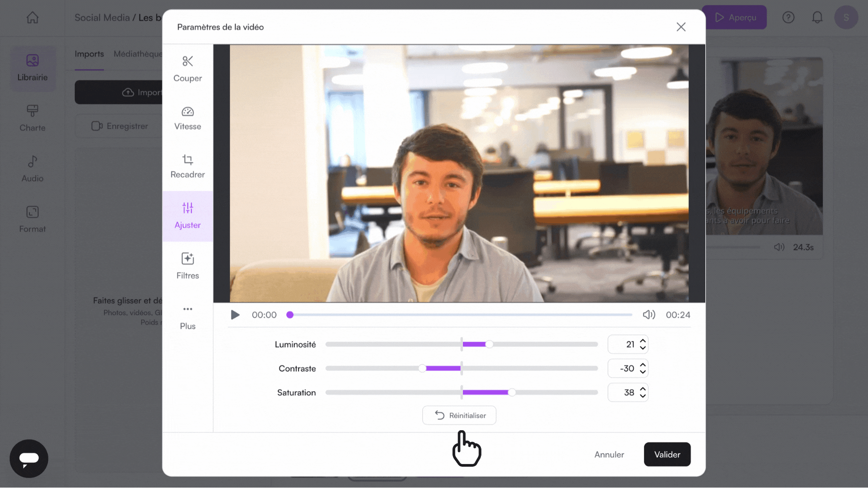This screenshot has width=868, height=488.
Task: Click the Social Media breadcrumb link
Action: 102,18
